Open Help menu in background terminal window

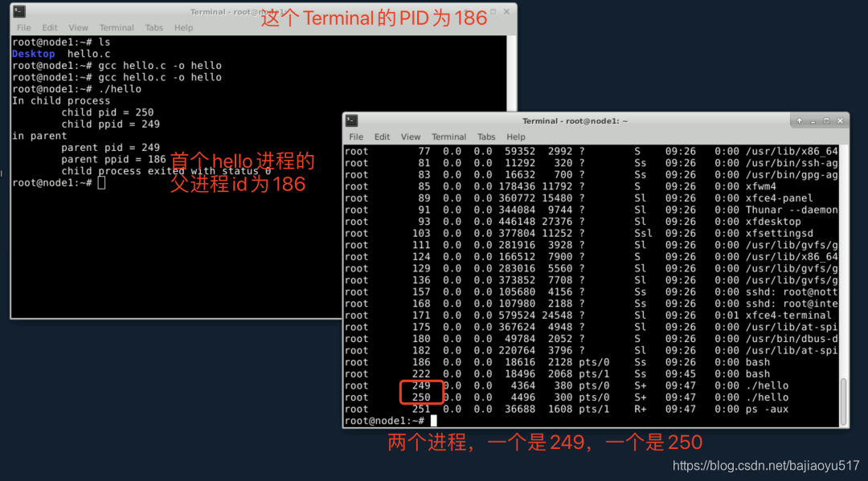tap(183, 27)
